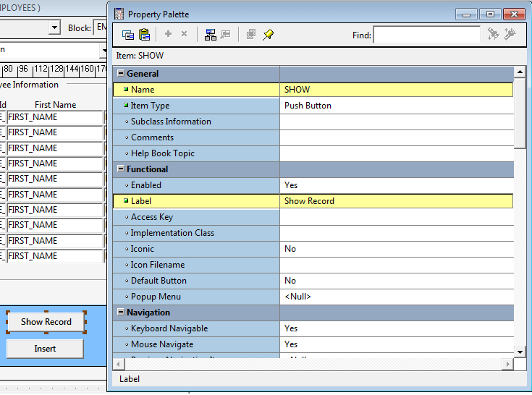The image size is (532, 395).
Task: Click the Yes value for Mouse Navigate
Action: (x=397, y=345)
